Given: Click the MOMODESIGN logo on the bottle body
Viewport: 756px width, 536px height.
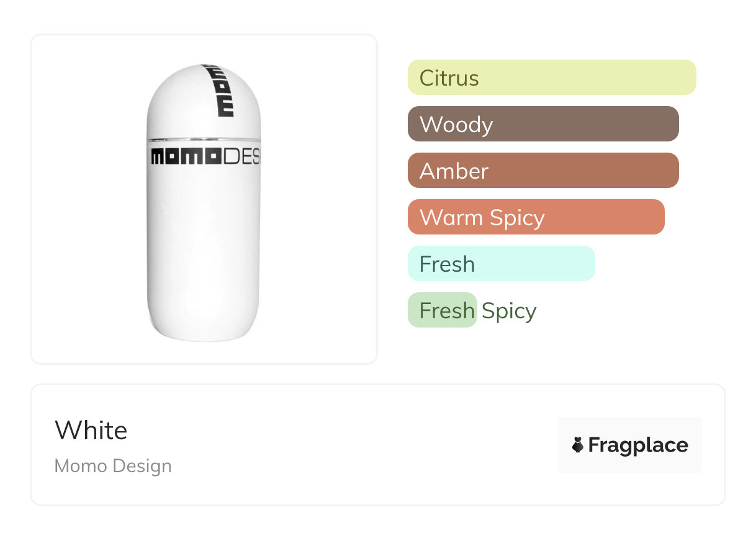Looking at the screenshot, I should coord(205,157).
